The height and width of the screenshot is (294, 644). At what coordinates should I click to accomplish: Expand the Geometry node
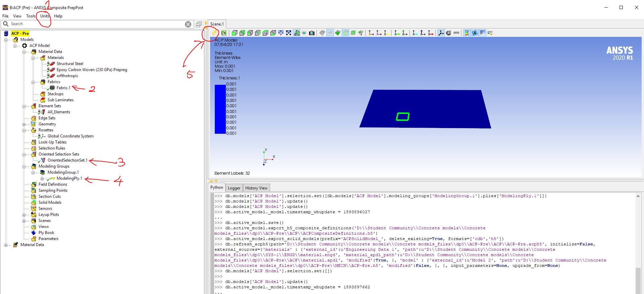(x=24, y=124)
